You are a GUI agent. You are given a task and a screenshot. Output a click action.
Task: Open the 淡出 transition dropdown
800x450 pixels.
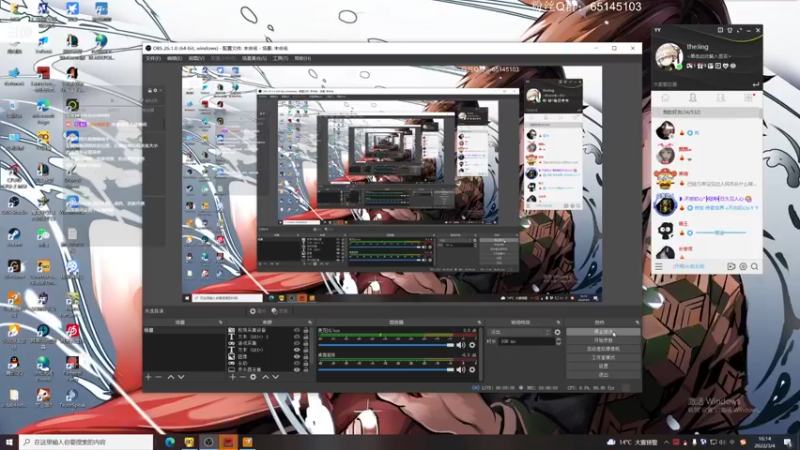519,332
